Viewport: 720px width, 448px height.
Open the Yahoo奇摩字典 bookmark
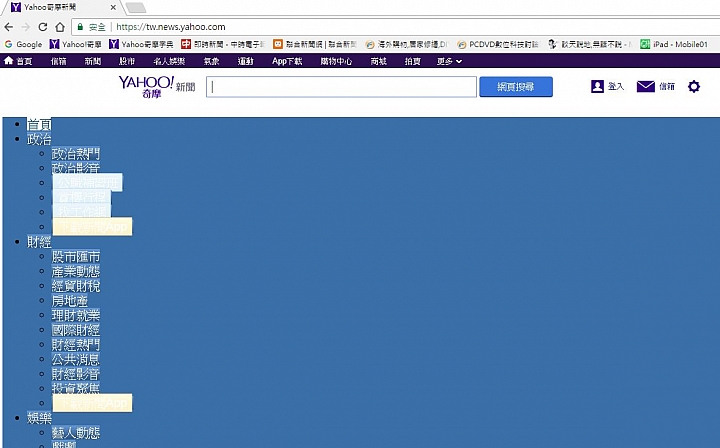141,44
